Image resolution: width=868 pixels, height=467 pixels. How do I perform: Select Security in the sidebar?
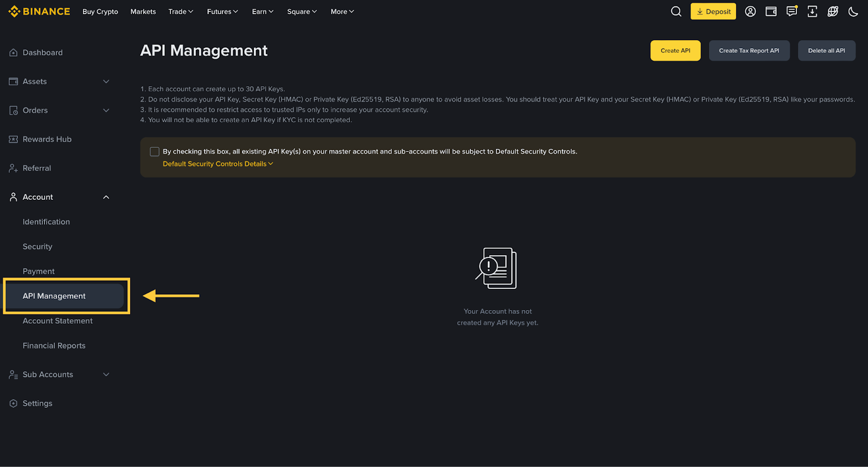[x=37, y=247]
